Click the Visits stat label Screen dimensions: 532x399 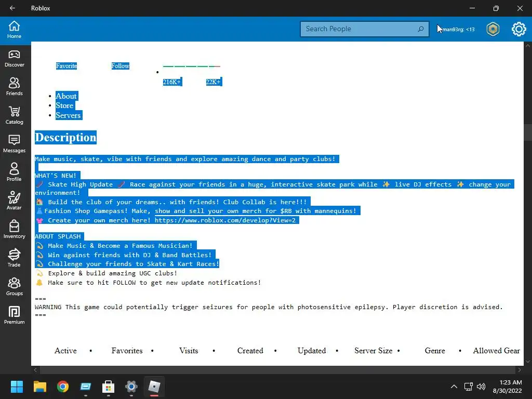point(189,351)
